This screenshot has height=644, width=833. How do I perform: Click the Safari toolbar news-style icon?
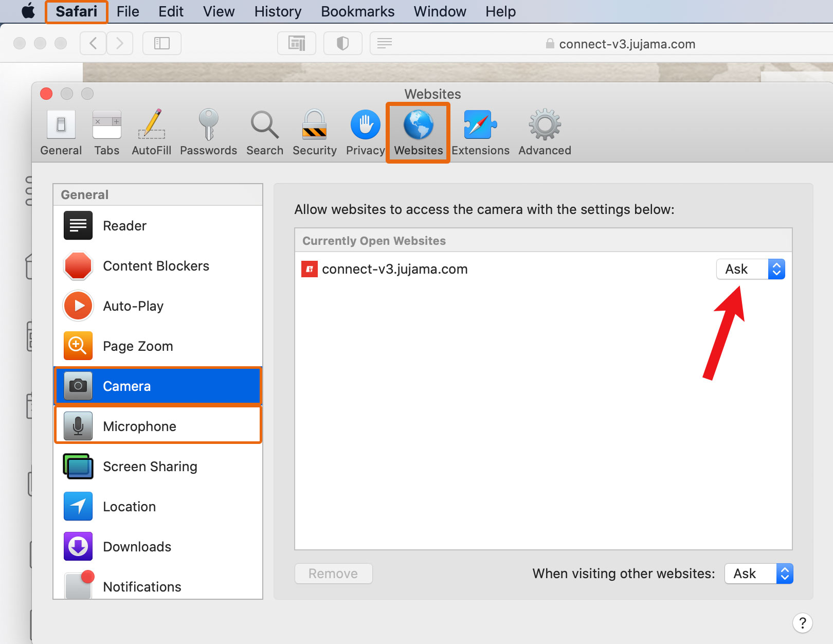click(x=297, y=43)
